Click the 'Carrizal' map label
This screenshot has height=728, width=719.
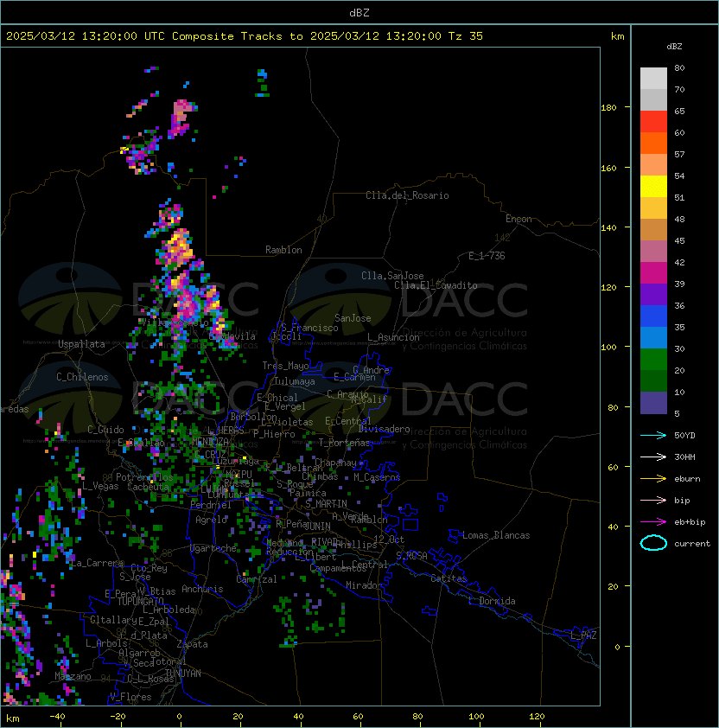(257, 579)
